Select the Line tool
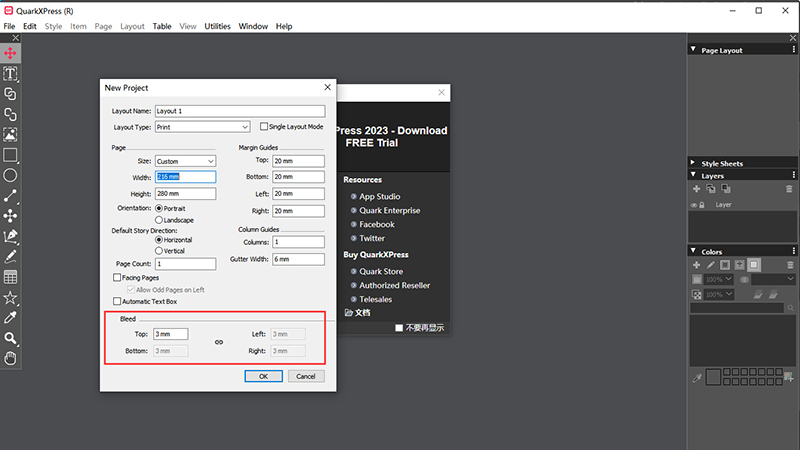The width and height of the screenshot is (800, 450). click(x=10, y=196)
